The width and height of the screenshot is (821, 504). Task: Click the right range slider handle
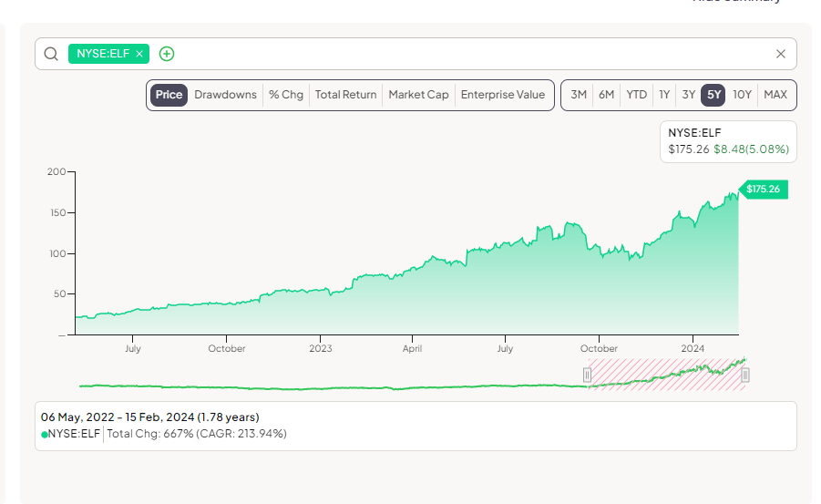pyautogui.click(x=745, y=375)
